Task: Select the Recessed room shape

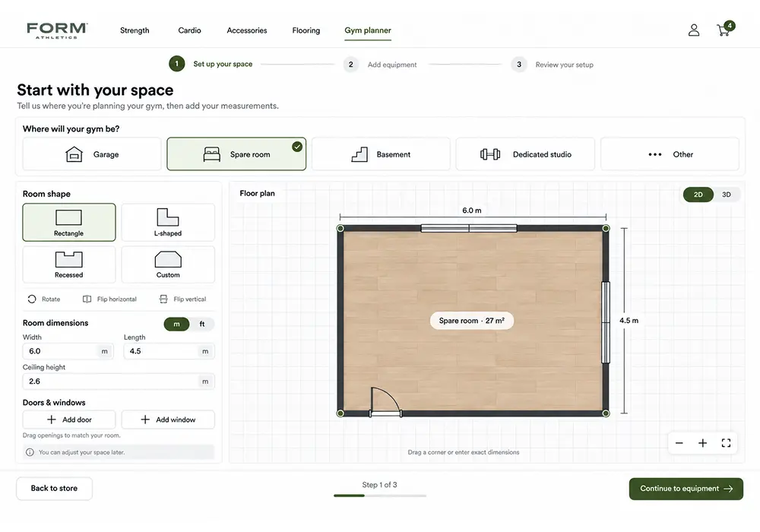Action: [69, 264]
